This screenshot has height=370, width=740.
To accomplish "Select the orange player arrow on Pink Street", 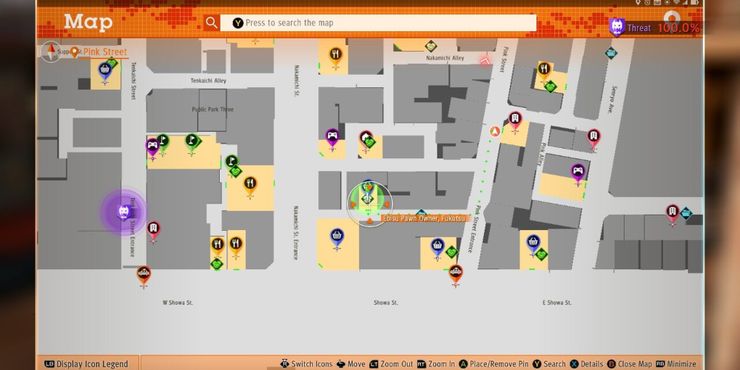I will [x=494, y=131].
